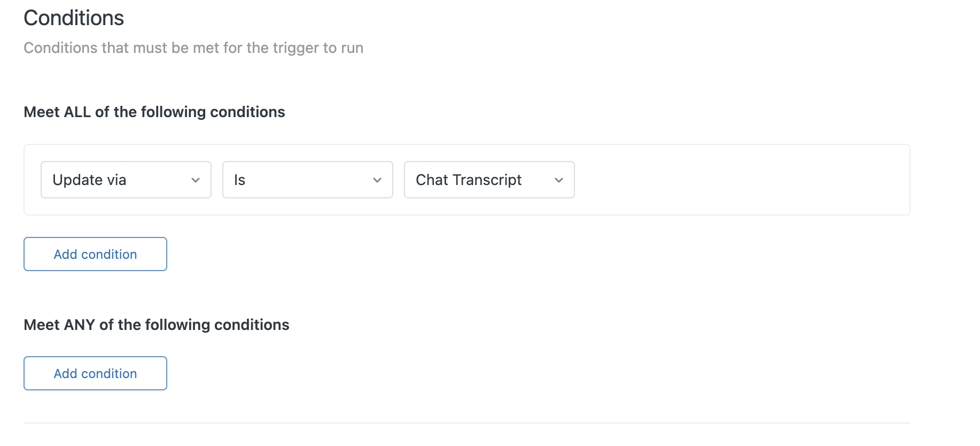
Task: Click the chevron arrow beside "Update via"
Action: tap(196, 180)
